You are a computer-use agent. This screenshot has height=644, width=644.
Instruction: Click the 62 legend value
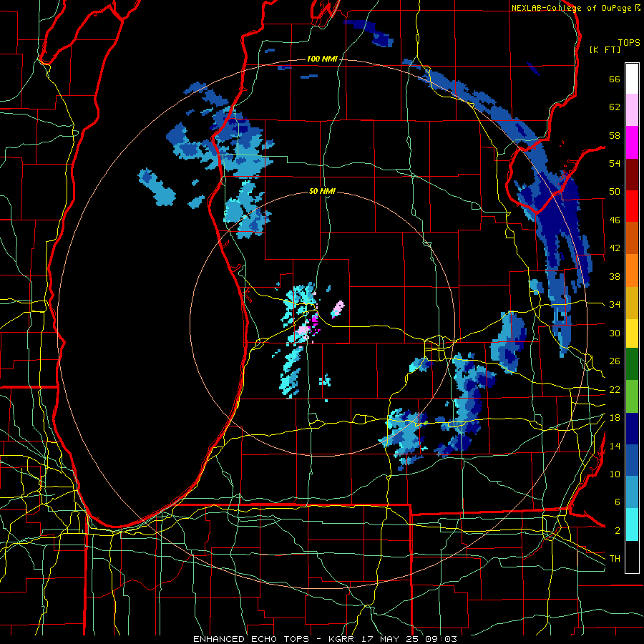615,107
